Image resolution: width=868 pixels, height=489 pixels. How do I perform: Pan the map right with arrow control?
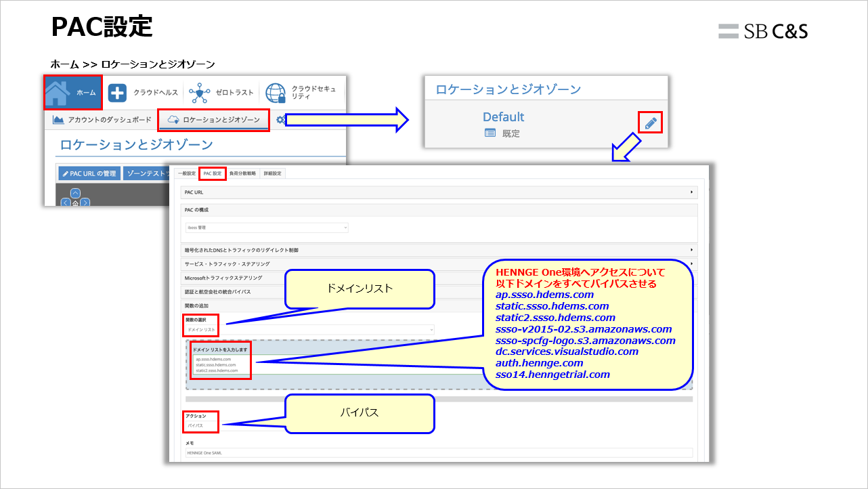(x=85, y=202)
